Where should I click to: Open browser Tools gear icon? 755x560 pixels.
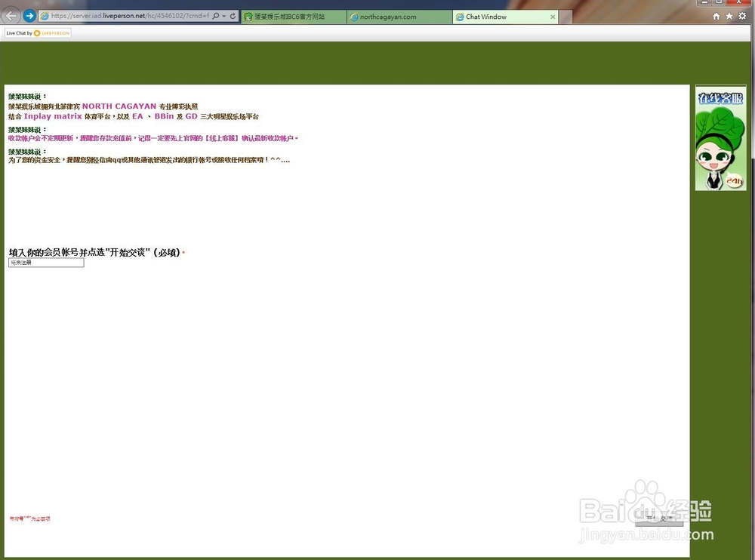[742, 17]
